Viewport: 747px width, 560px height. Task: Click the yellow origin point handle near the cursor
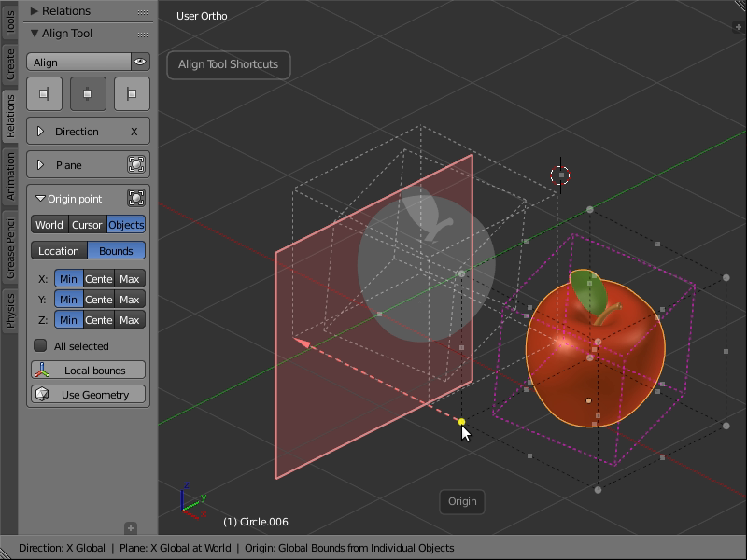point(462,422)
